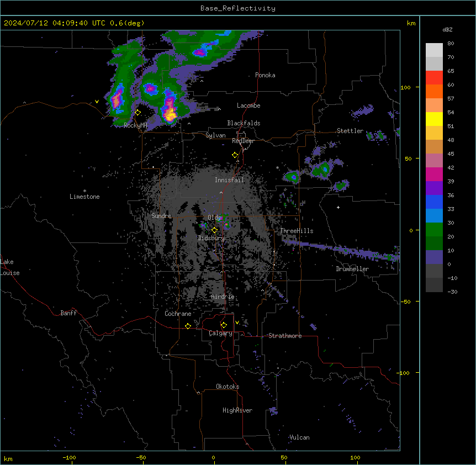Click the yellow v marker east of Calgary
This screenshot has height=465, width=476.
237,323
